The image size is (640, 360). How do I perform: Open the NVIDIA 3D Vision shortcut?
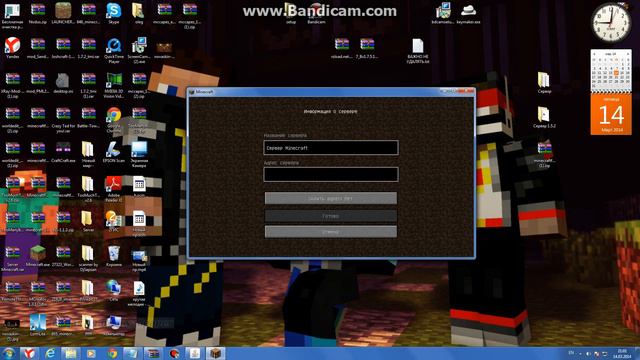point(114,85)
